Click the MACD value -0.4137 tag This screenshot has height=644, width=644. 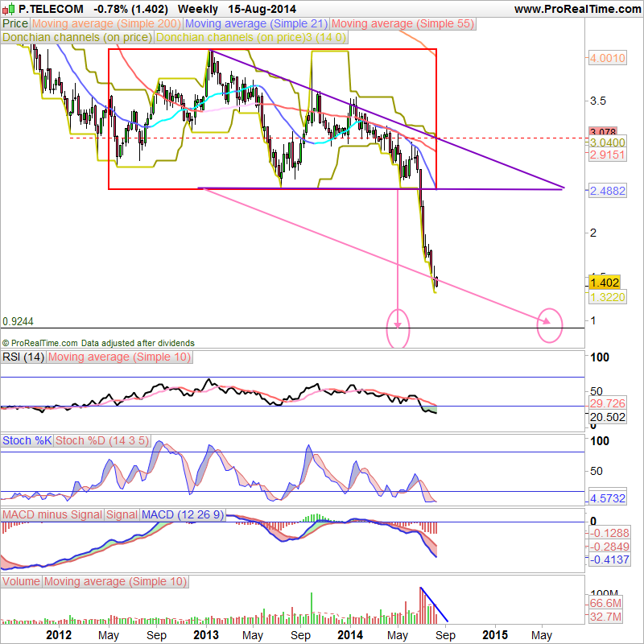[x=609, y=559]
